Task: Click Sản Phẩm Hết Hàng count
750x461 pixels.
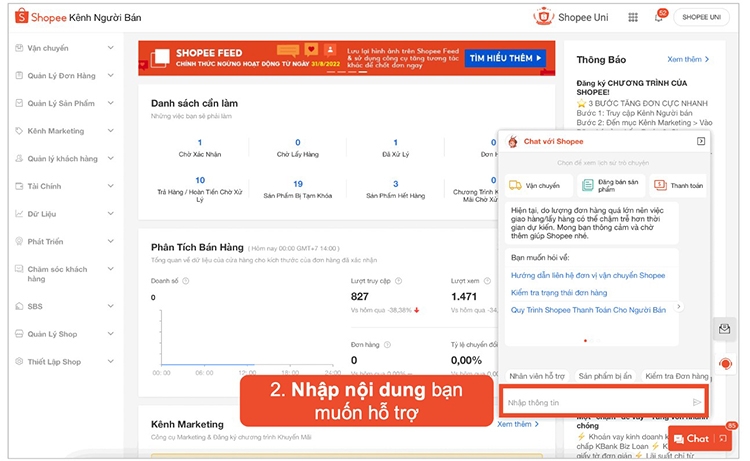Action: (x=396, y=184)
